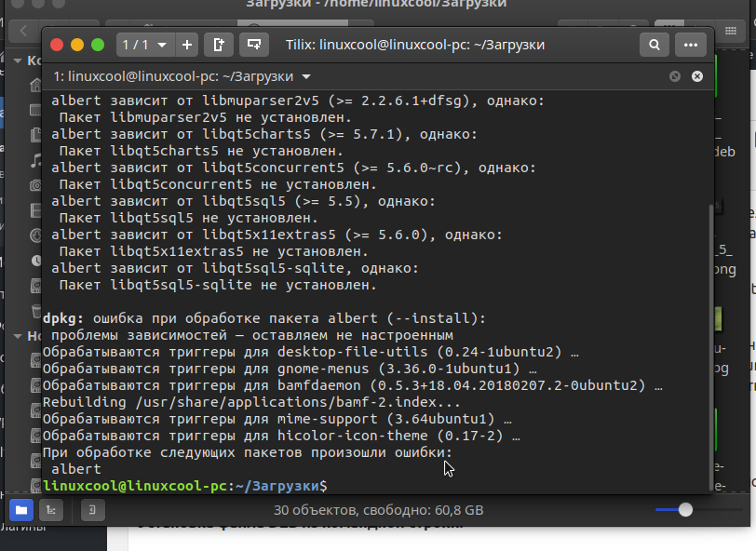Open Tilix search (magnifier) button

coord(655,44)
